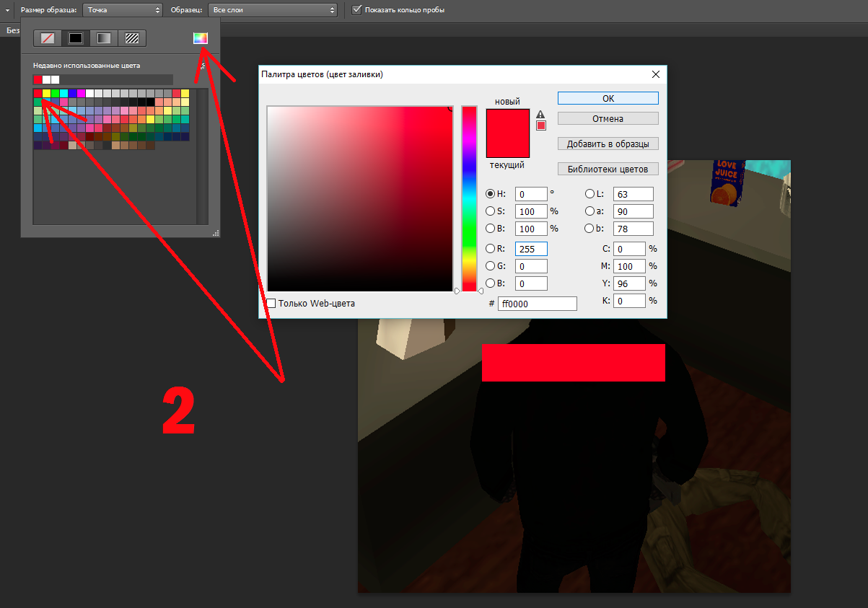Open the swatches panel gear menu
Screen dimensions: 868x608
click(x=203, y=66)
